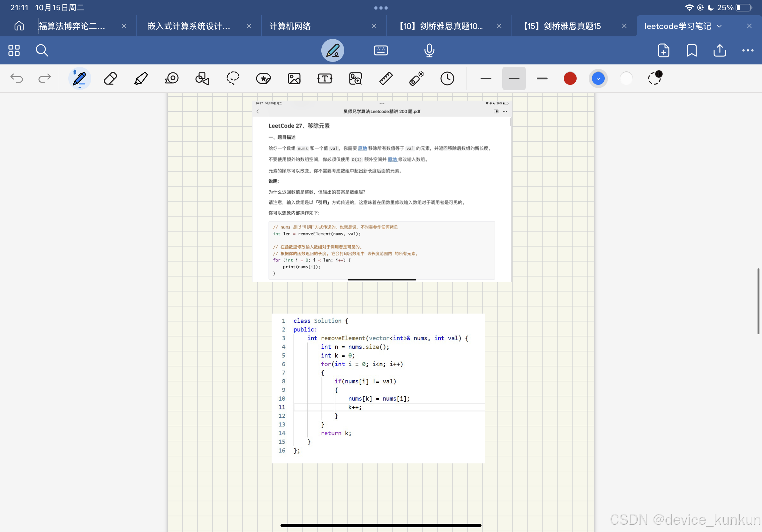Tap the Share export button

click(x=720, y=50)
